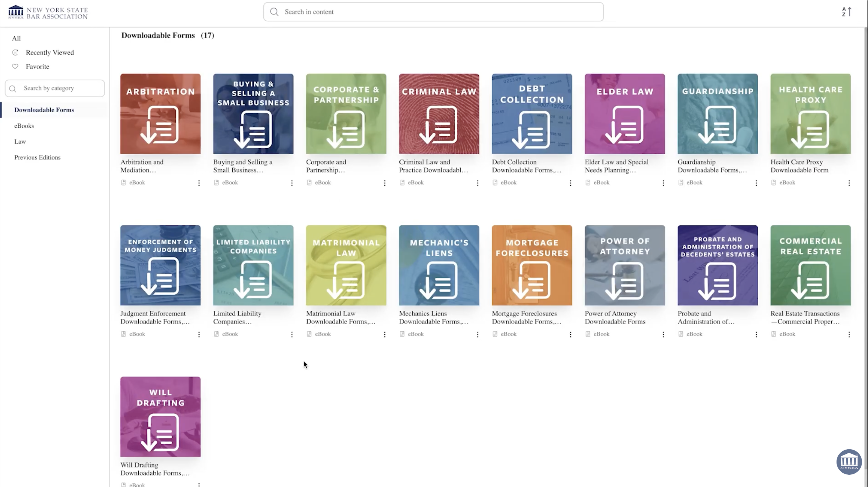Click eBook document icon under Criminal Law
868x487 pixels.
402,182
